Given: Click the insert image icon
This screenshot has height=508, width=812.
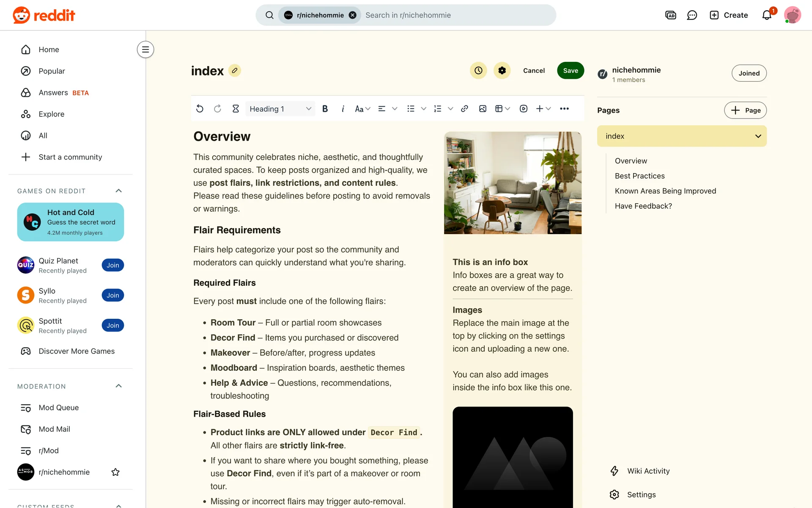Looking at the screenshot, I should point(483,109).
